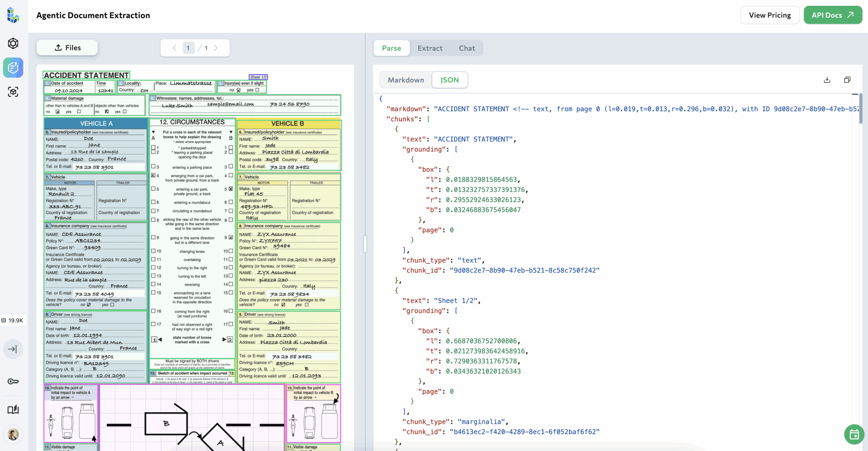Click the Files upload button
Viewport: 868px width, 451px height.
[67, 48]
